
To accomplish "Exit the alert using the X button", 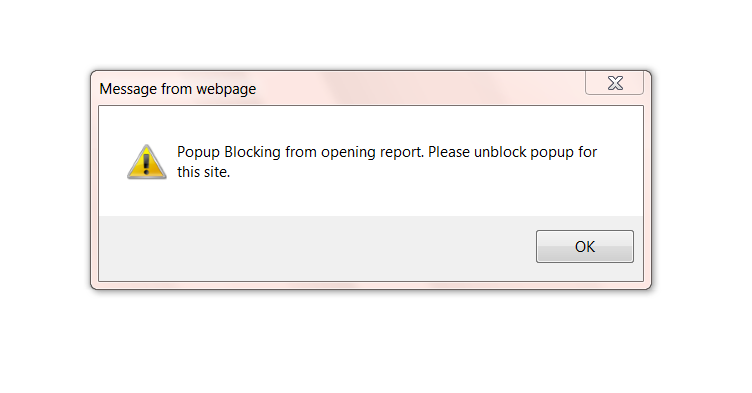I will [x=614, y=83].
